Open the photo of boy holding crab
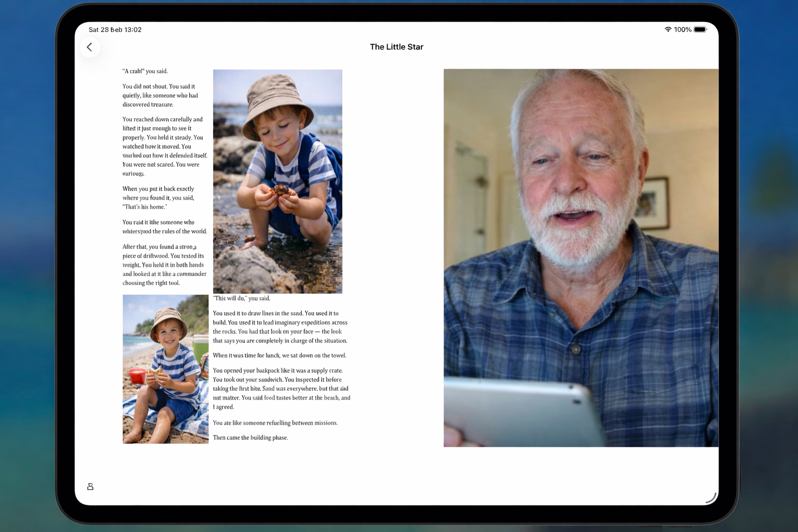 [x=277, y=181]
